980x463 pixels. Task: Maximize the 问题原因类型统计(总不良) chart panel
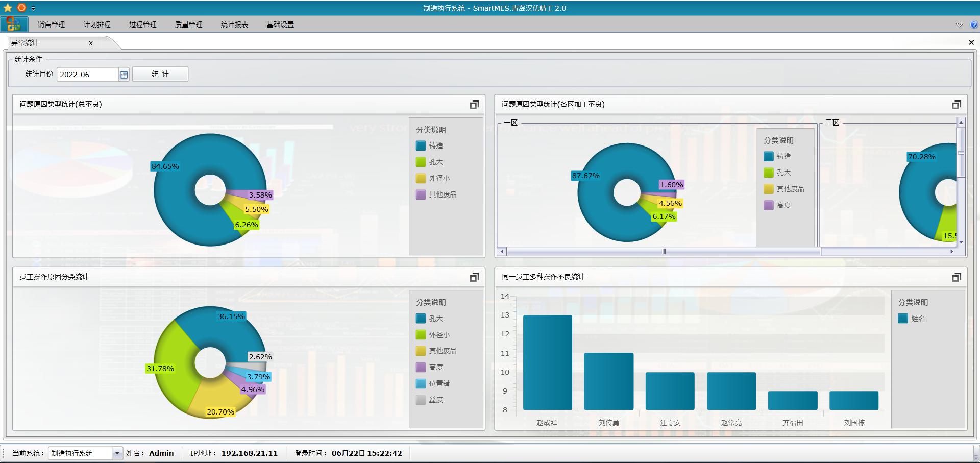474,104
